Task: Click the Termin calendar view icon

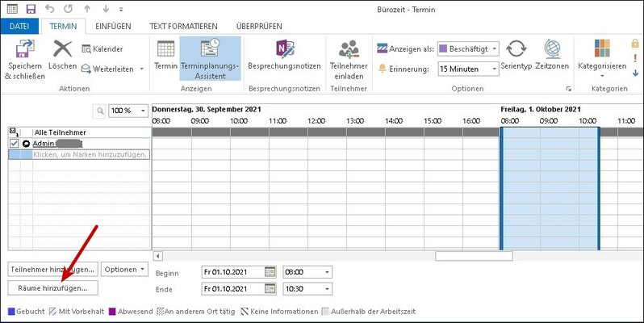Action: pos(165,50)
